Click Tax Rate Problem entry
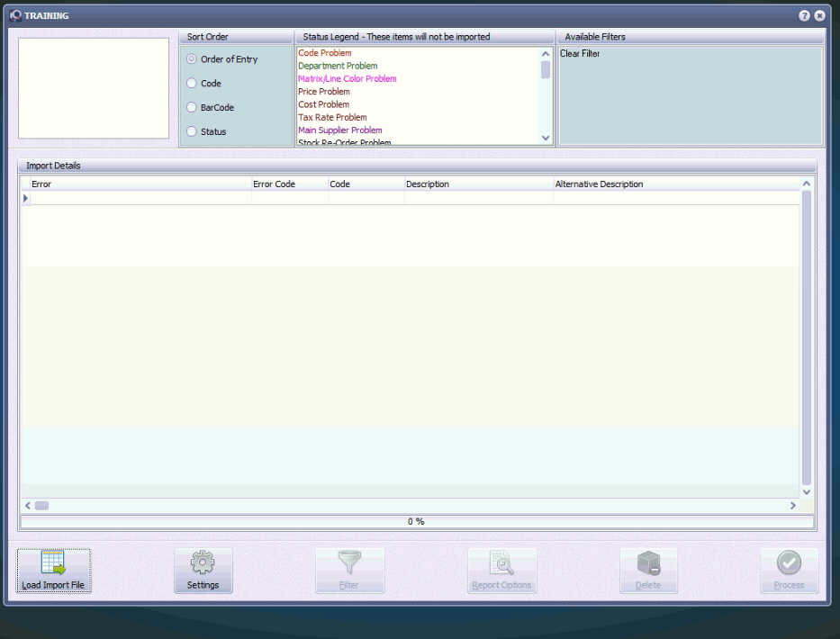This screenshot has height=639, width=840. click(332, 117)
